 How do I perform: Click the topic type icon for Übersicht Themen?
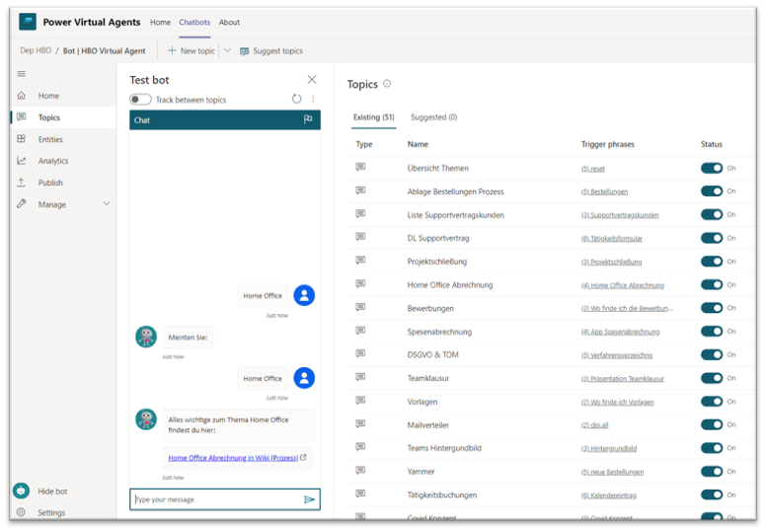[x=360, y=167]
